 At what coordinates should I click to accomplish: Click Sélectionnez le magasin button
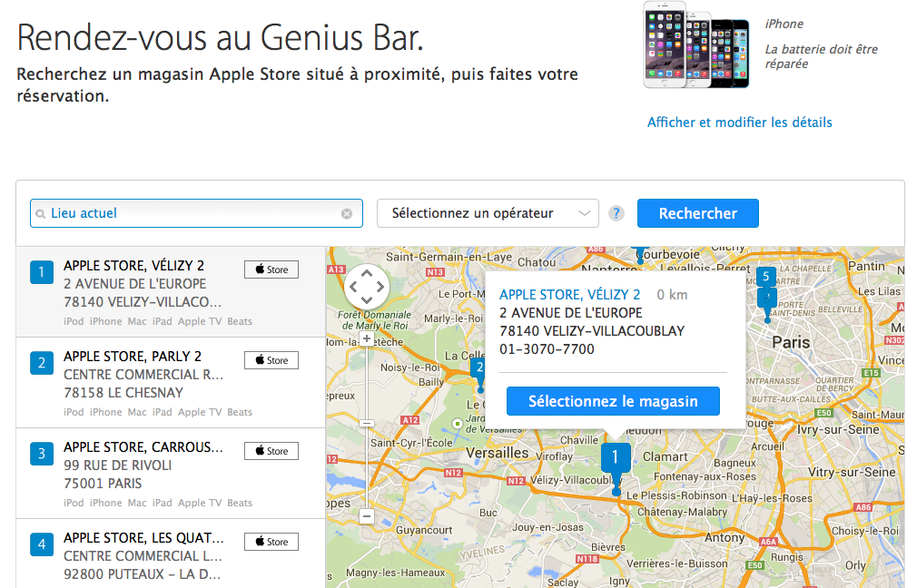[613, 401]
